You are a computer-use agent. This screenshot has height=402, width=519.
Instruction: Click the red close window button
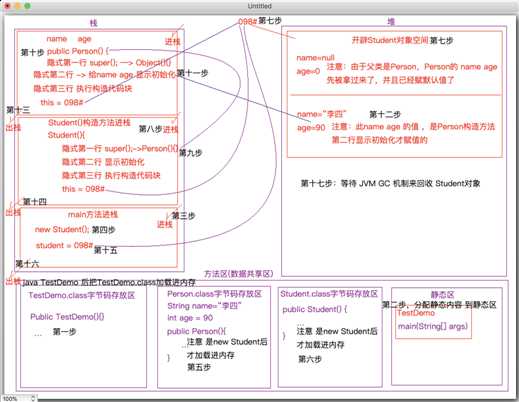point(8,6)
